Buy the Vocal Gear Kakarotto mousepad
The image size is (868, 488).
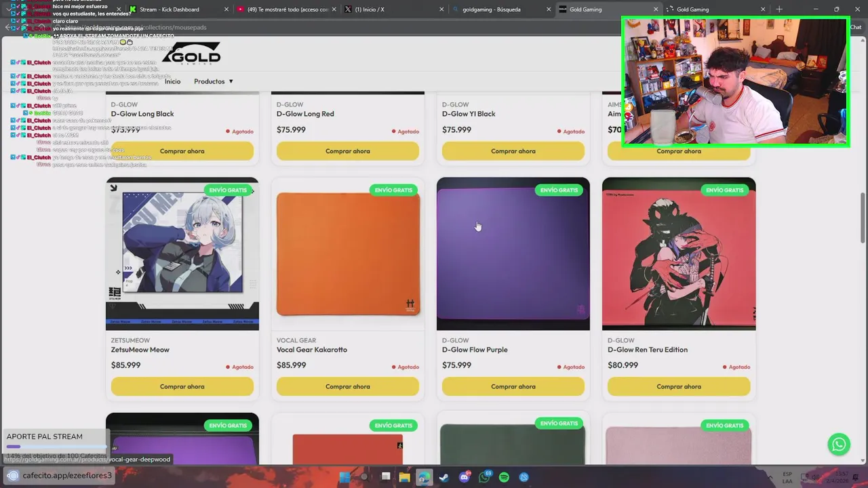(347, 386)
